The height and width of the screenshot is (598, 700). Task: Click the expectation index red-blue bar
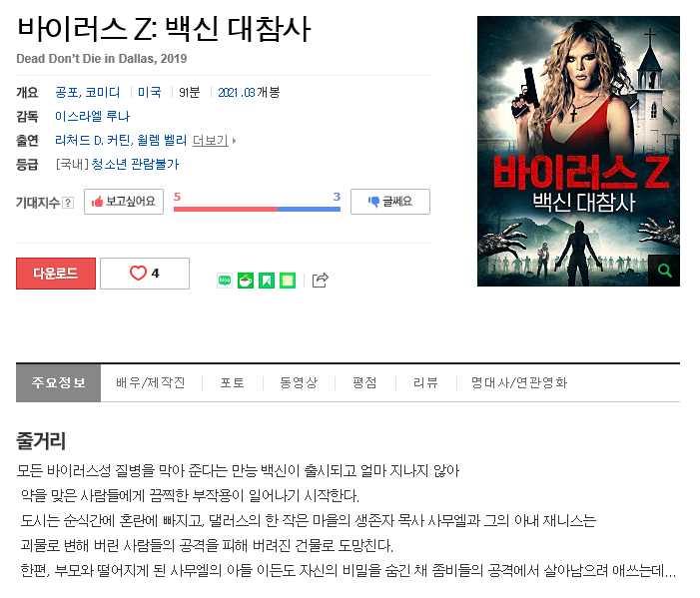[x=258, y=209]
